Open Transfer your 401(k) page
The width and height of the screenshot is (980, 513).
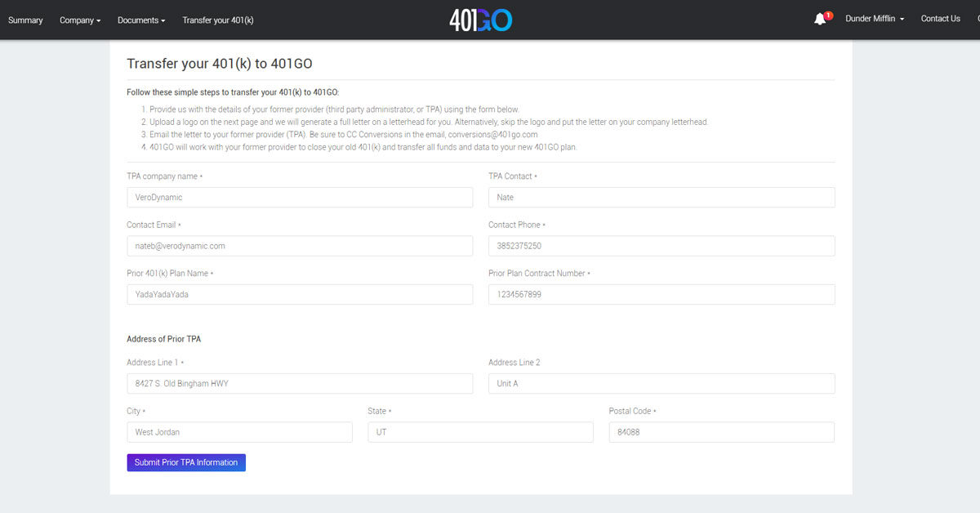218,20
